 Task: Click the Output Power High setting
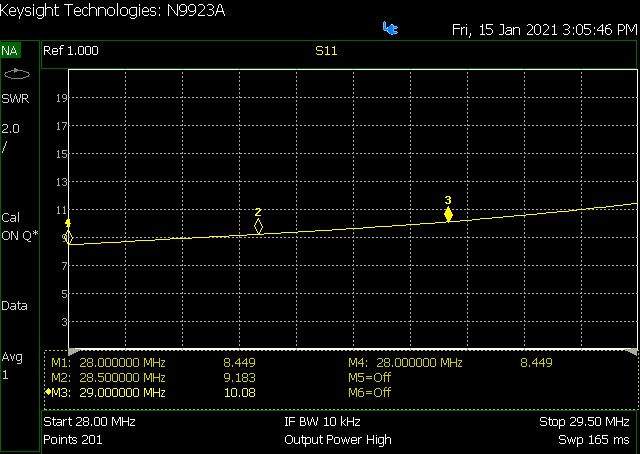point(338,440)
